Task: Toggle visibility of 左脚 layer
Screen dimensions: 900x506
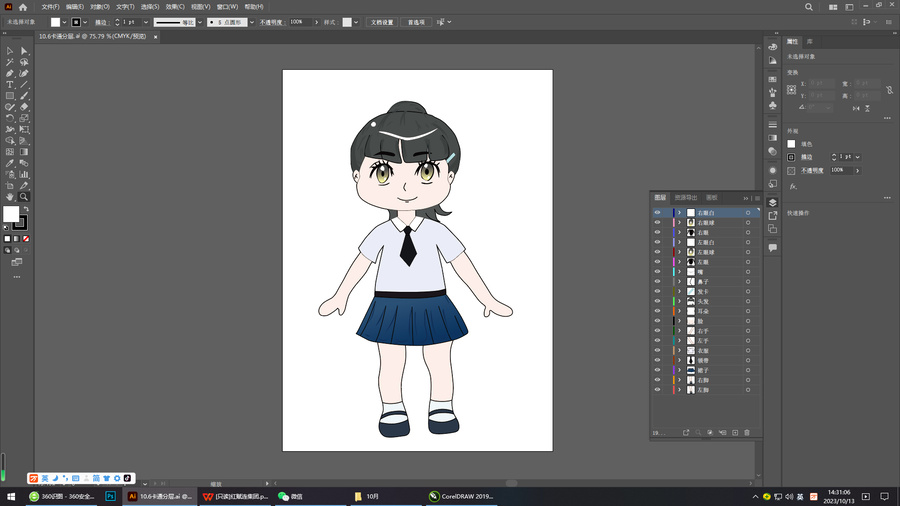Action: point(657,390)
